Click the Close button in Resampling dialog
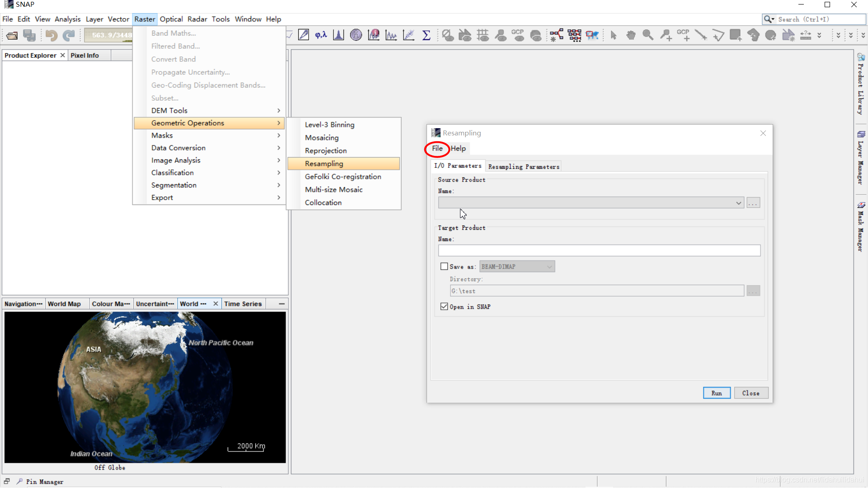Viewport: 868px width, 488px height. 750,393
